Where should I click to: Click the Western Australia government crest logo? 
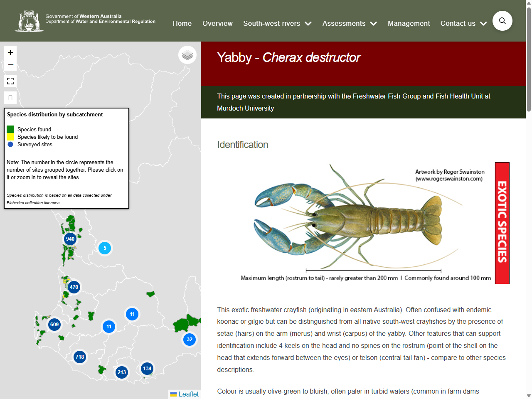(30, 20)
